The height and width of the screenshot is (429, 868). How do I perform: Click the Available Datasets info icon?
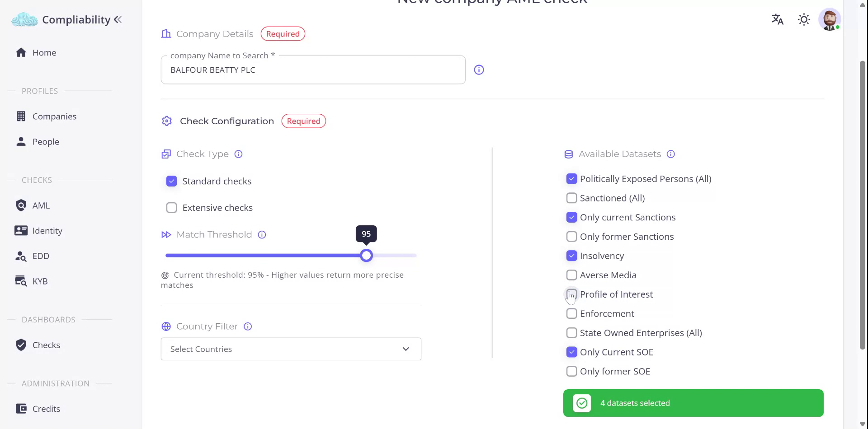tap(671, 154)
